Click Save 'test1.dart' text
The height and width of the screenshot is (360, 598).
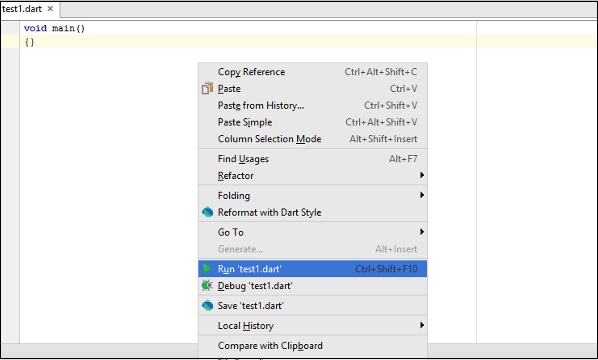click(x=251, y=305)
